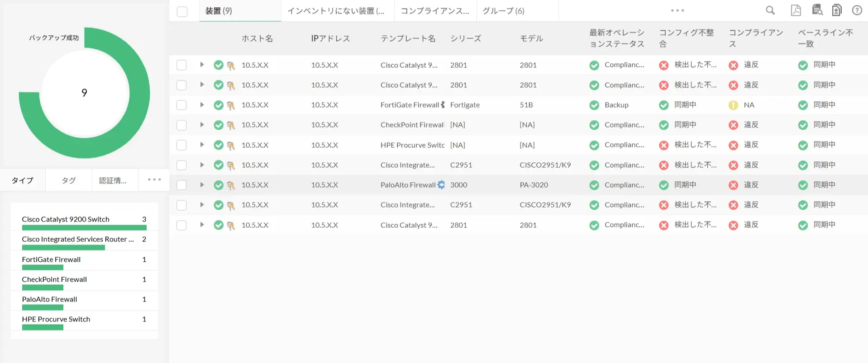Click green Backup operation icon in FortiGate row
The image size is (868, 363).
pyautogui.click(x=594, y=105)
